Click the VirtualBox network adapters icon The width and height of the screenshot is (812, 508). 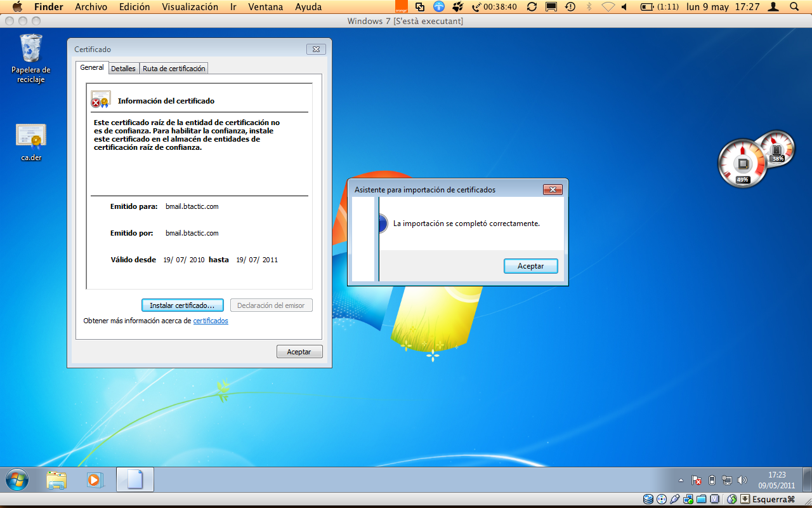(688, 499)
